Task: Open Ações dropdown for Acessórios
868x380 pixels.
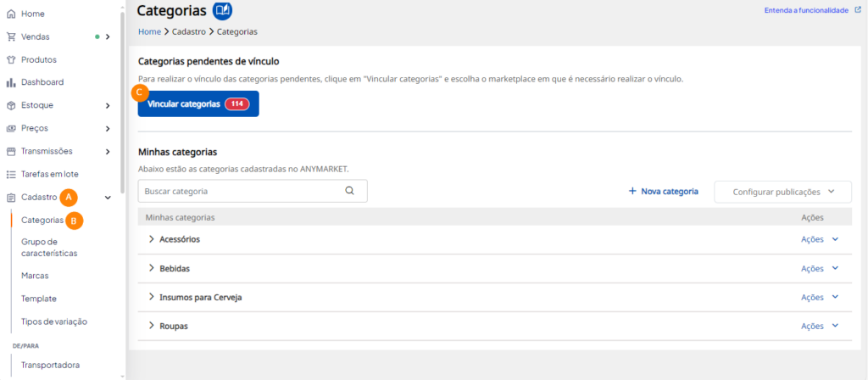Action: 820,239
